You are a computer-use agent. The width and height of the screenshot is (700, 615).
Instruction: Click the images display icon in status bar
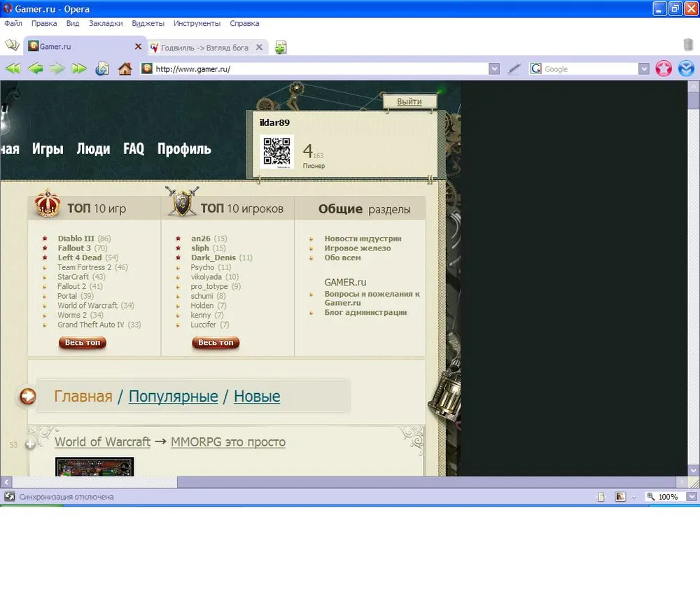tap(620, 496)
